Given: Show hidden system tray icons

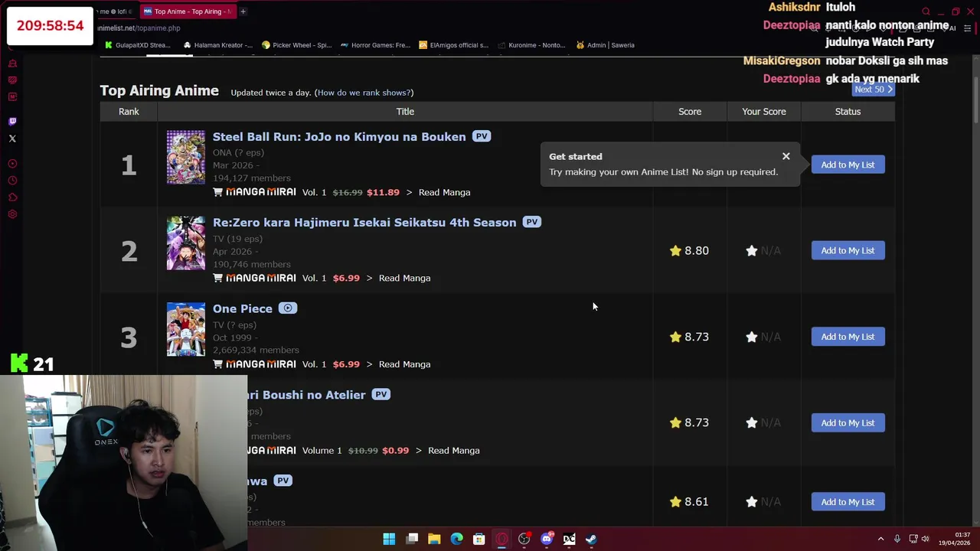Looking at the screenshot, I should click(880, 539).
